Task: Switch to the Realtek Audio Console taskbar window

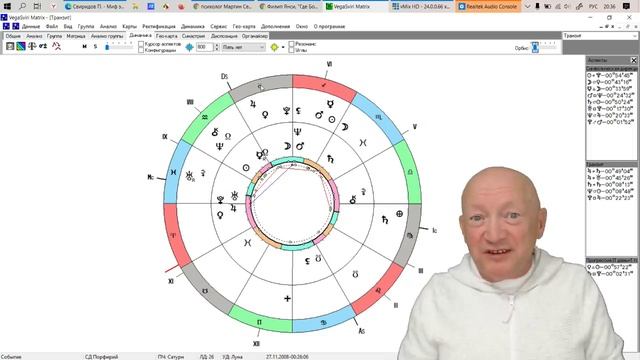Action: tap(488, 7)
